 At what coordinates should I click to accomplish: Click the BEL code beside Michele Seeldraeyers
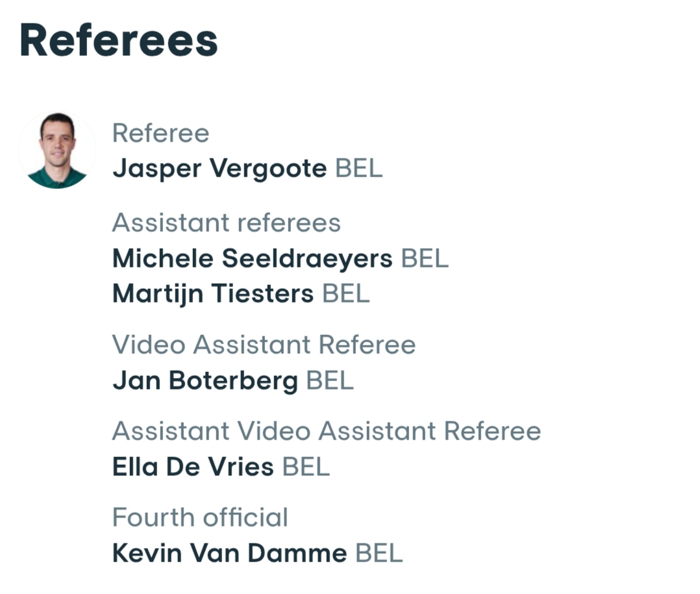[x=425, y=258]
